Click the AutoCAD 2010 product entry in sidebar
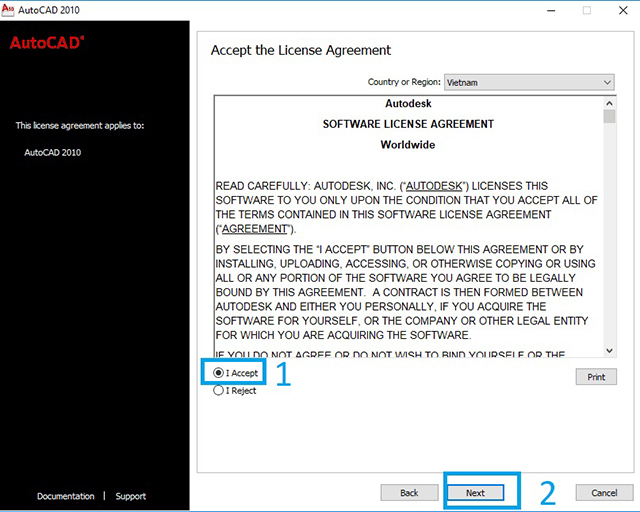The image size is (640, 512). [x=53, y=152]
